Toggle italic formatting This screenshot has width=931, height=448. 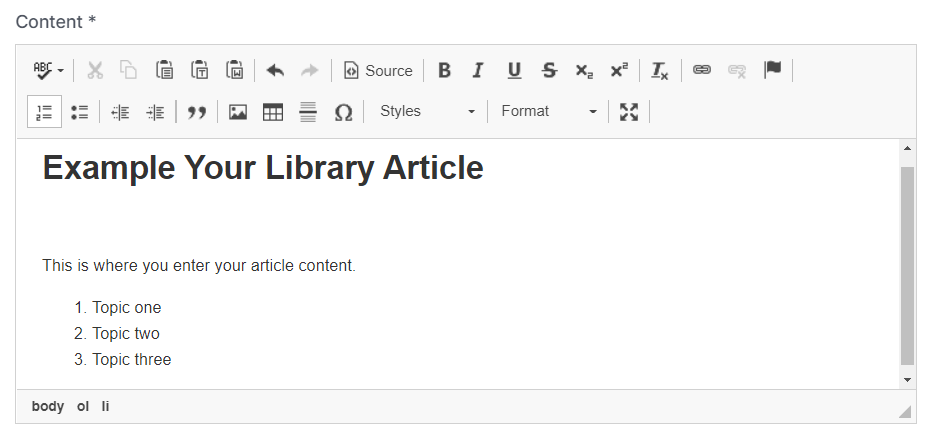[478, 71]
